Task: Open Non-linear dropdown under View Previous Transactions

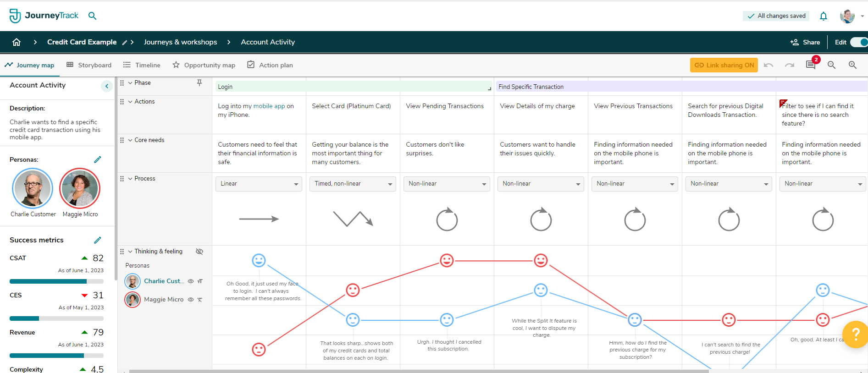Action: (635, 184)
